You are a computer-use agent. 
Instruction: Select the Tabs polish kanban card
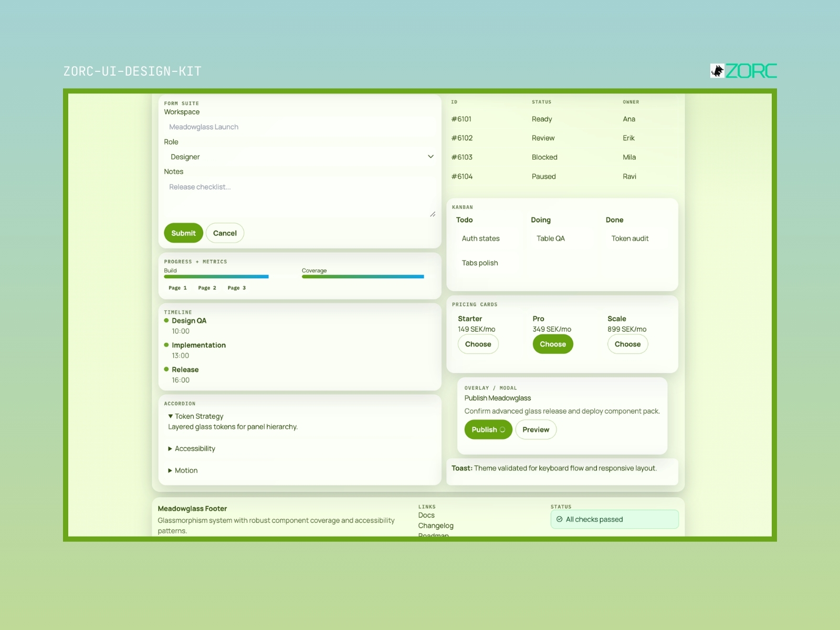tap(488, 263)
